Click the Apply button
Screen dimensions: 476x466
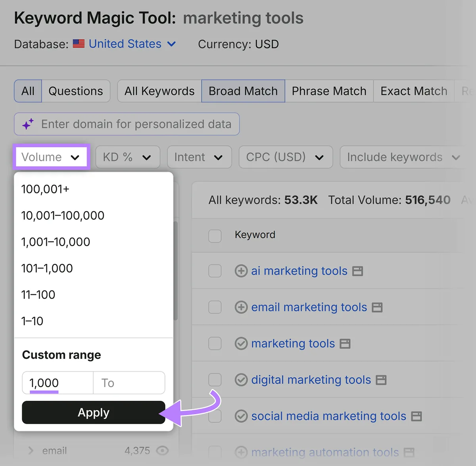coord(94,412)
